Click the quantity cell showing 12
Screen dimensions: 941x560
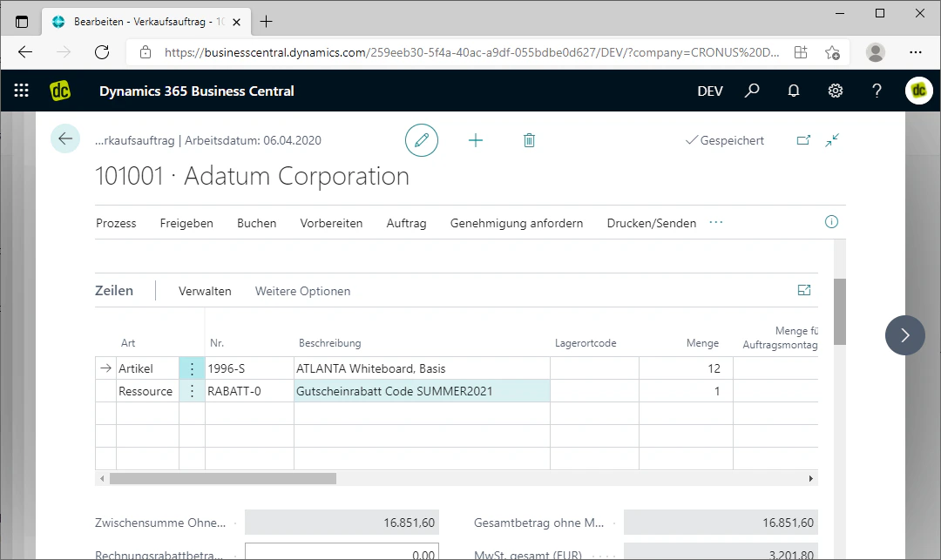pos(686,368)
